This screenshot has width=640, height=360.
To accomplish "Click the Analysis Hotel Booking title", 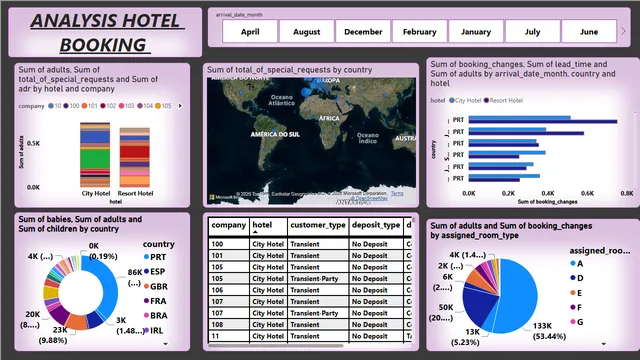I will (x=105, y=32).
